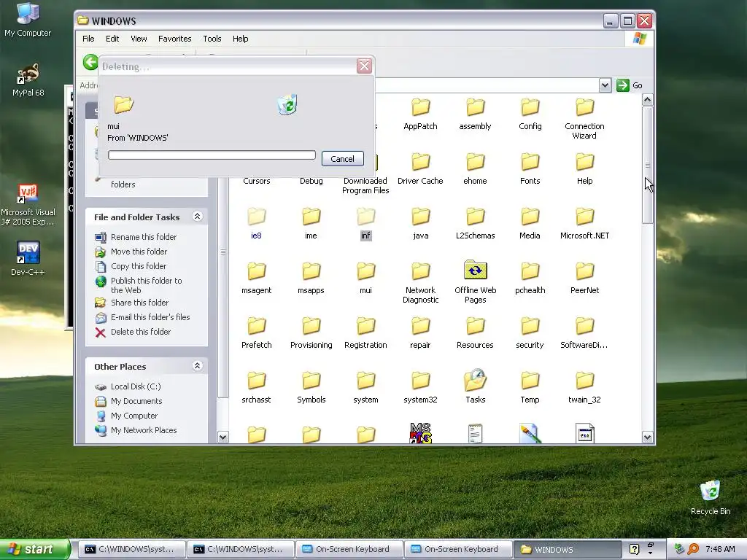Select the AppPatch folder icon
This screenshot has width=747, height=560.
[x=420, y=107]
